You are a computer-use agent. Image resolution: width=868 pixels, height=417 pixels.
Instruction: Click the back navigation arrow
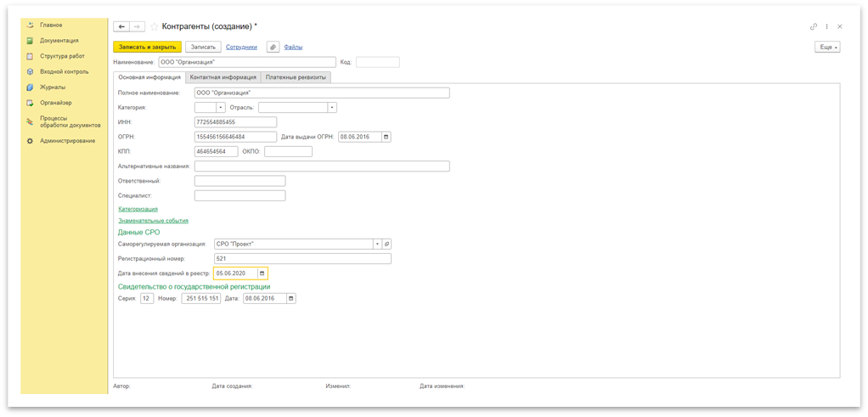(x=121, y=26)
